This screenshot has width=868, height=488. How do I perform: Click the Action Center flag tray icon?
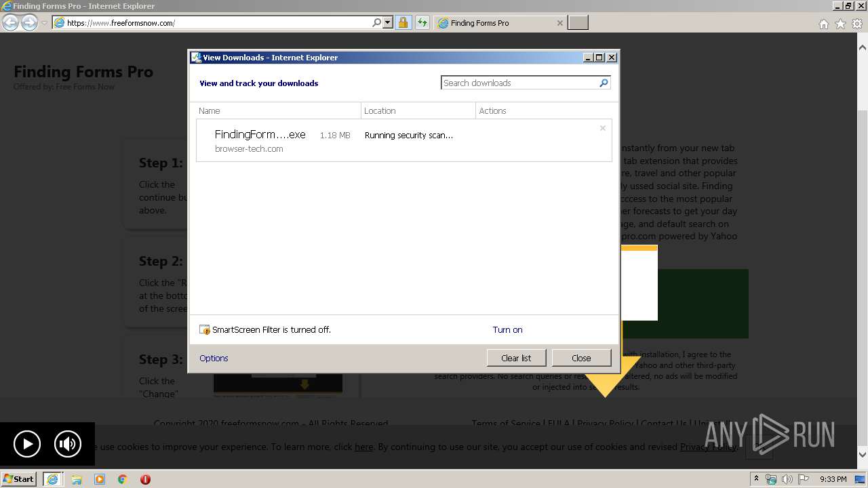[804, 479]
